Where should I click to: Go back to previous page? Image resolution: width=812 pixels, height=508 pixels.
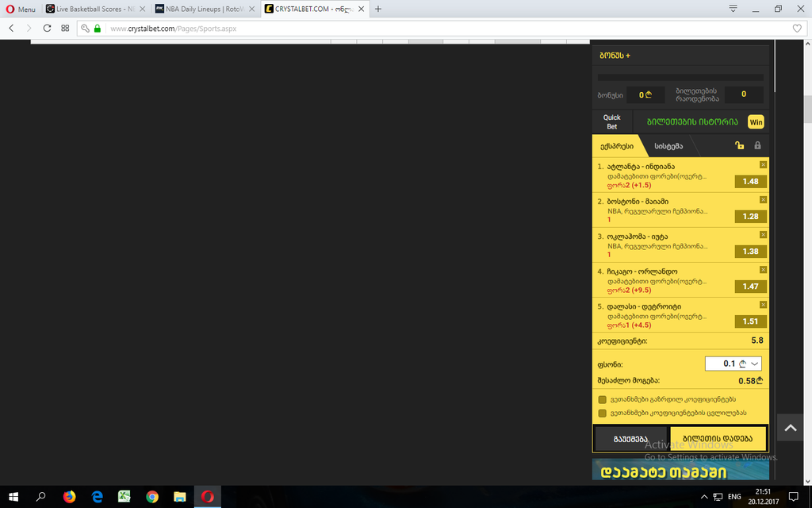[x=11, y=28]
